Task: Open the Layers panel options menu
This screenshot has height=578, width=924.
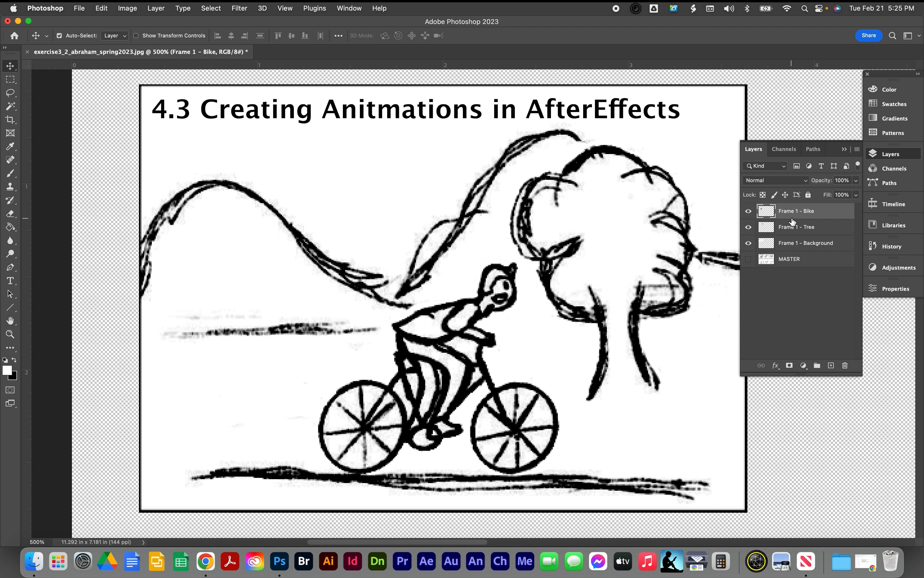Action: pos(857,149)
